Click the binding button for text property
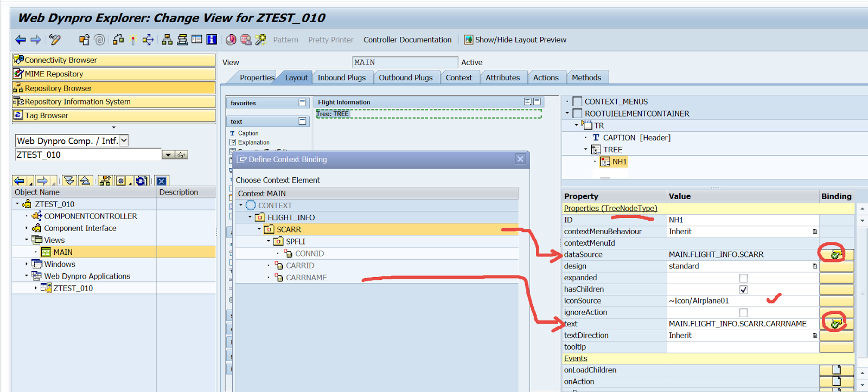868x392 pixels. (x=836, y=324)
